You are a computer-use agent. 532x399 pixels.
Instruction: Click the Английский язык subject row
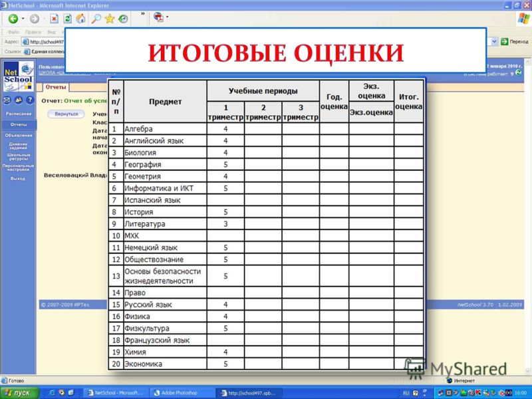pyautogui.click(x=266, y=141)
